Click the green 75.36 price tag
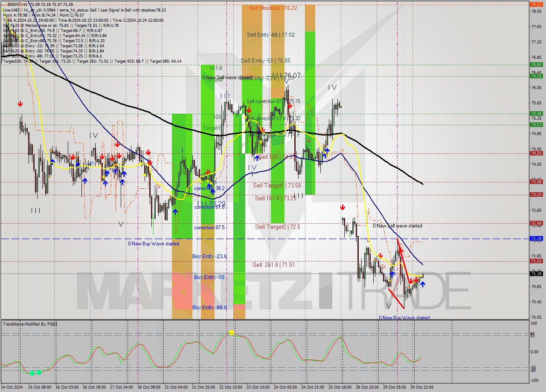546x392 pixels. tap(536, 114)
